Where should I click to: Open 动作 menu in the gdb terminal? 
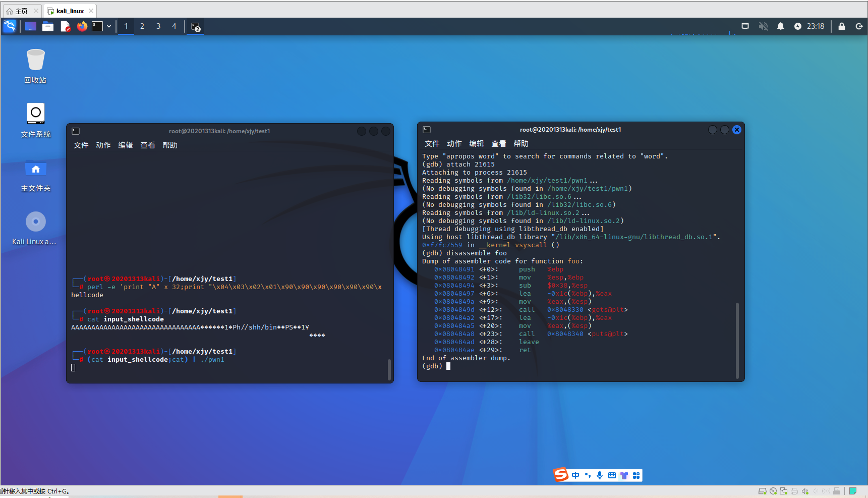coord(454,144)
